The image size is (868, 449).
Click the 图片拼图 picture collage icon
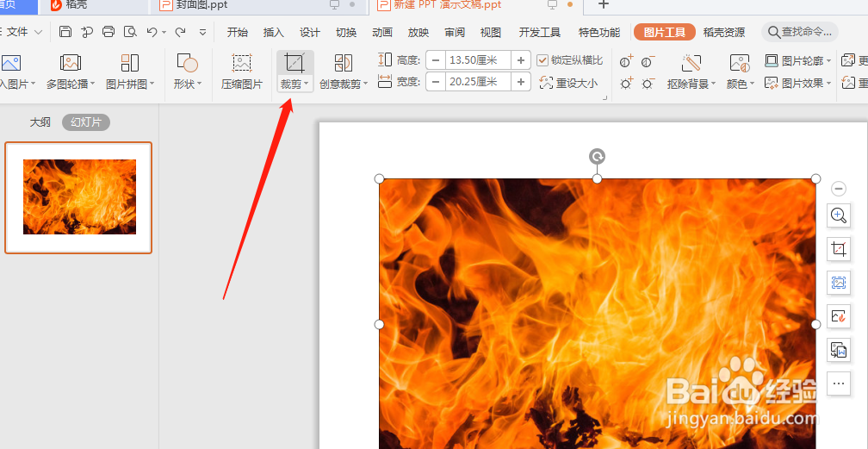point(129,63)
